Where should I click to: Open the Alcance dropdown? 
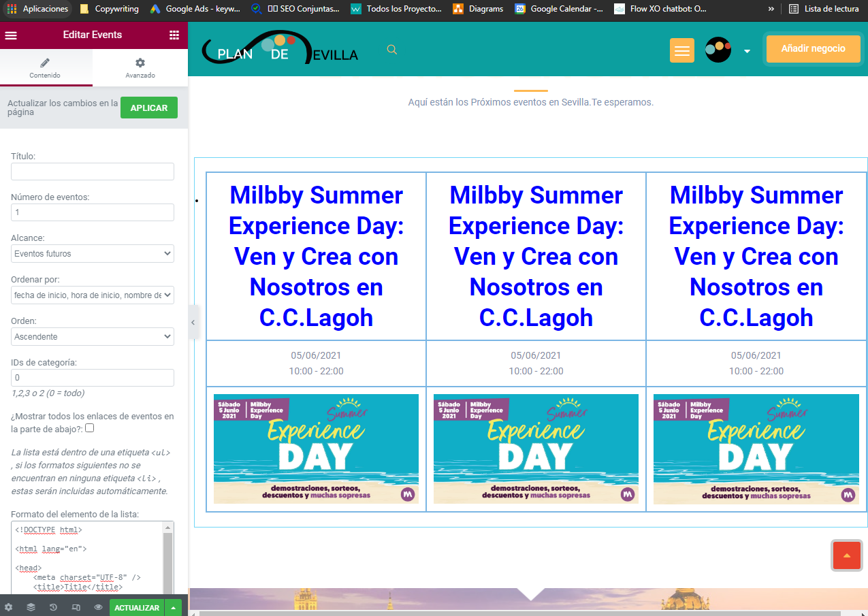pyautogui.click(x=93, y=254)
